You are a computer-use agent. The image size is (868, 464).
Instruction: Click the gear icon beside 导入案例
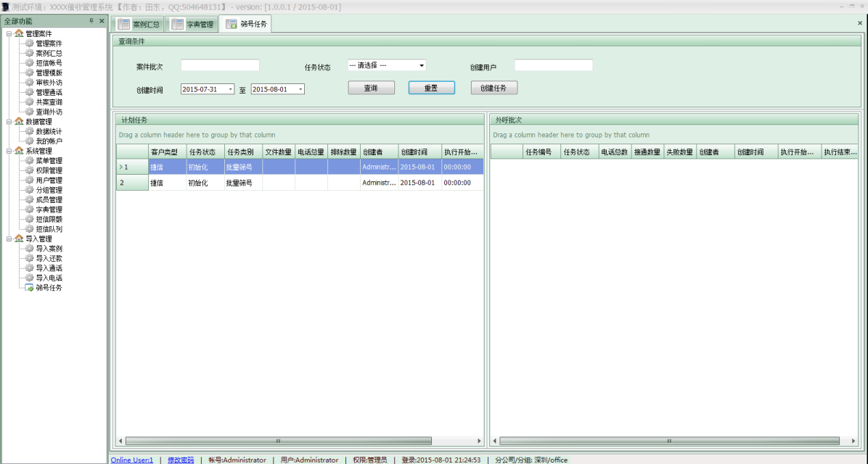click(x=30, y=249)
